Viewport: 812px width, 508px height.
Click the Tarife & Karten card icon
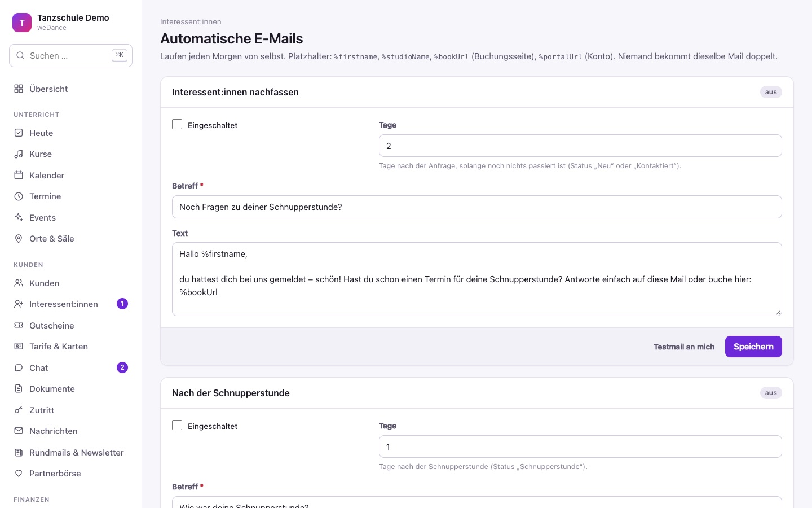19,347
